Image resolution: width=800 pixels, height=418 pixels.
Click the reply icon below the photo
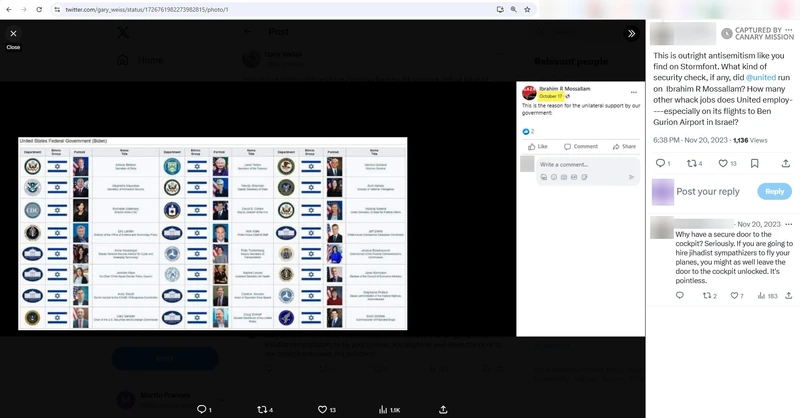click(204, 409)
